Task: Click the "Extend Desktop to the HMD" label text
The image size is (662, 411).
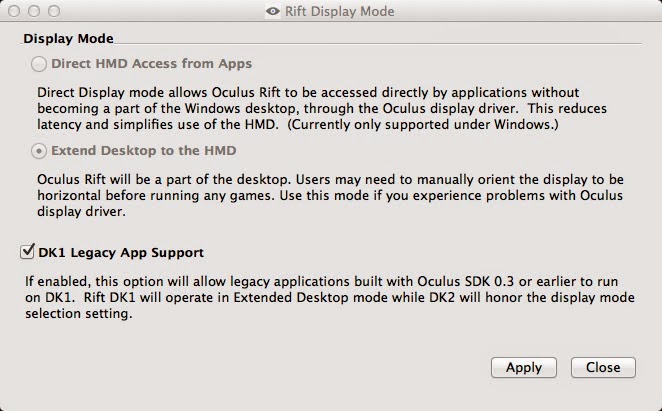Action: coord(143,151)
